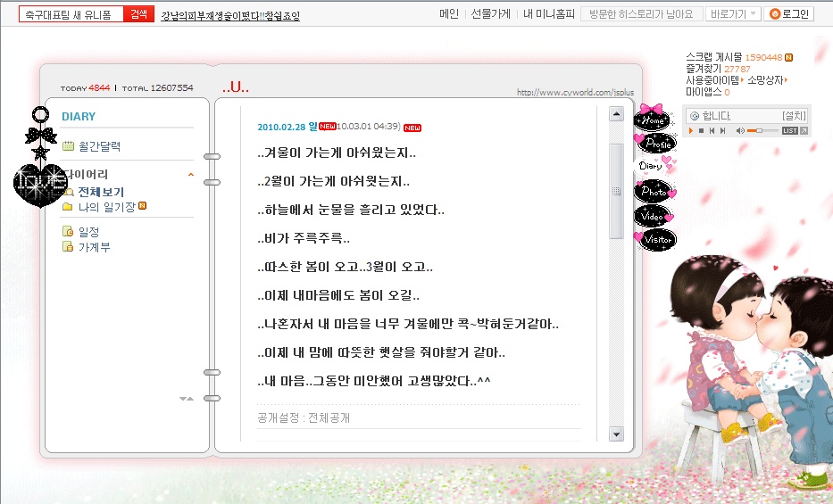Click the sidebar collapse arrows at bottom

point(187,399)
